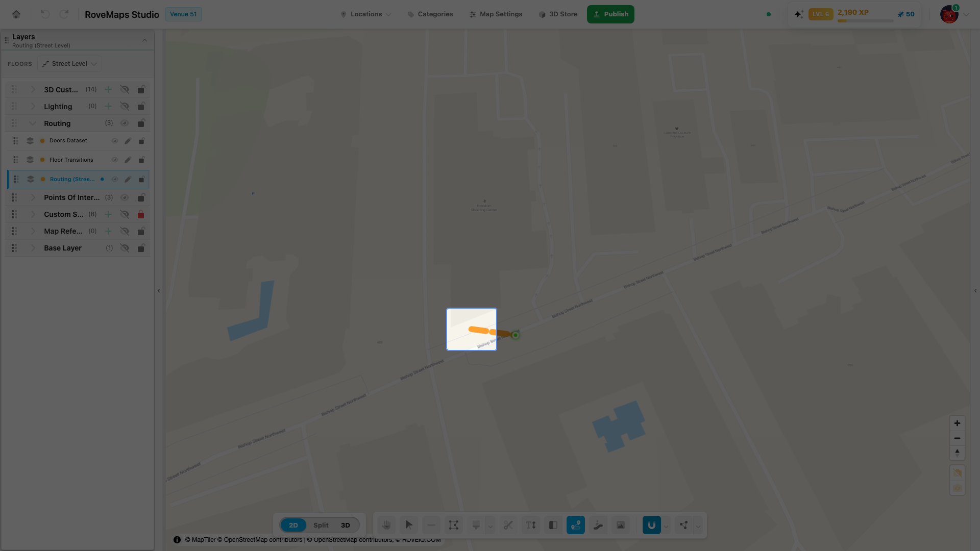Image resolution: width=980 pixels, height=551 pixels.
Task: Click the AI sparkle icon
Action: [799, 14]
